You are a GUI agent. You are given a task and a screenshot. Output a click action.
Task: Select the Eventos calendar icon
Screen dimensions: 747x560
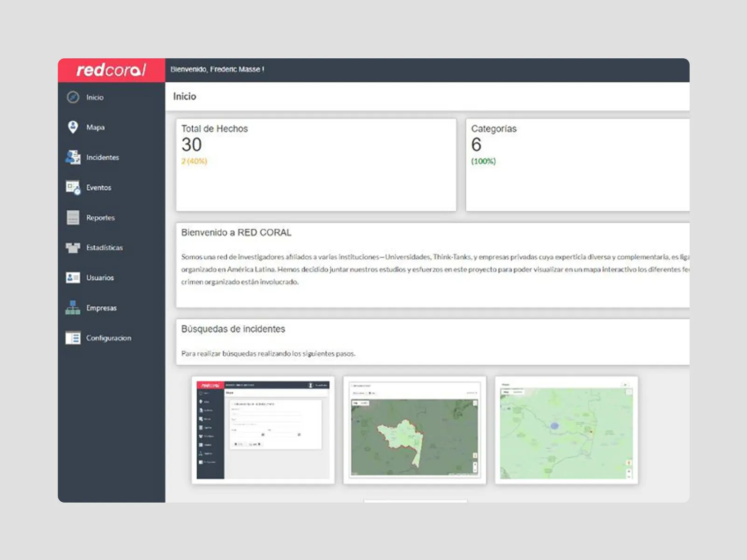[73, 187]
